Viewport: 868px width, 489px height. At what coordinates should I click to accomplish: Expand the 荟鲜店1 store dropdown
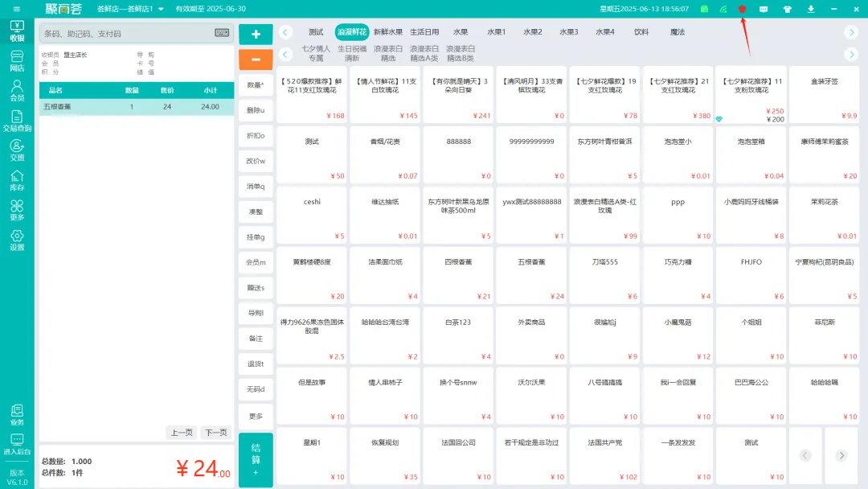[161, 9]
